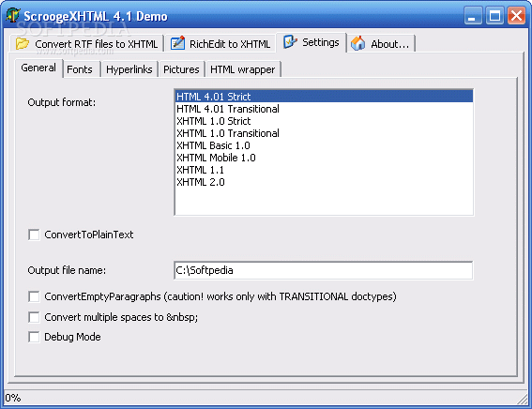Enable Convert multiple spaces to &nbsp; checkbox

(34, 317)
